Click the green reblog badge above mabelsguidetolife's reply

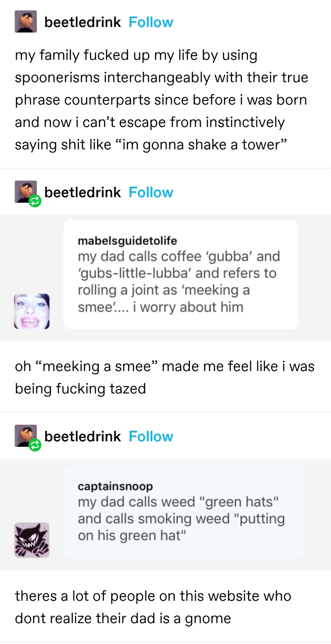[35, 201]
